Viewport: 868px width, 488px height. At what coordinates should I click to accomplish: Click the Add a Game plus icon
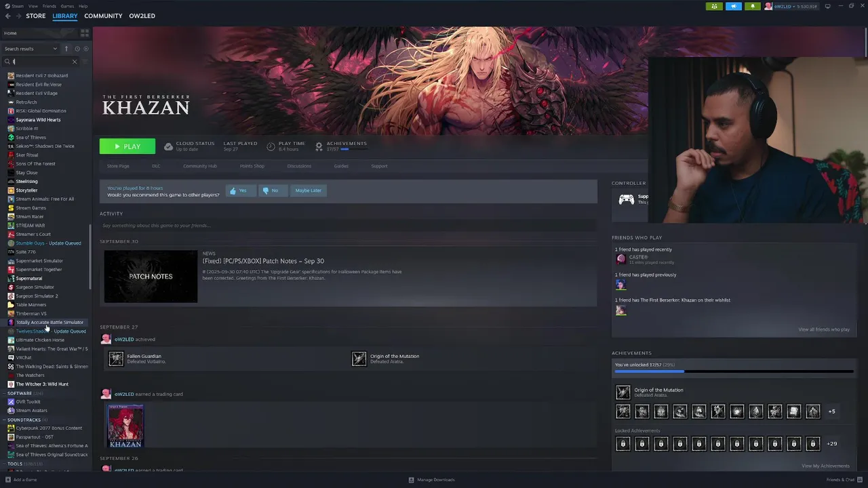(8, 480)
